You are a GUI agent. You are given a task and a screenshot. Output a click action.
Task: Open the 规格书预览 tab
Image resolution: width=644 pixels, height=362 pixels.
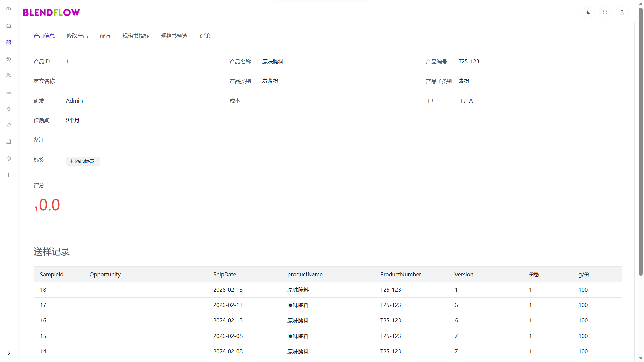click(x=174, y=36)
